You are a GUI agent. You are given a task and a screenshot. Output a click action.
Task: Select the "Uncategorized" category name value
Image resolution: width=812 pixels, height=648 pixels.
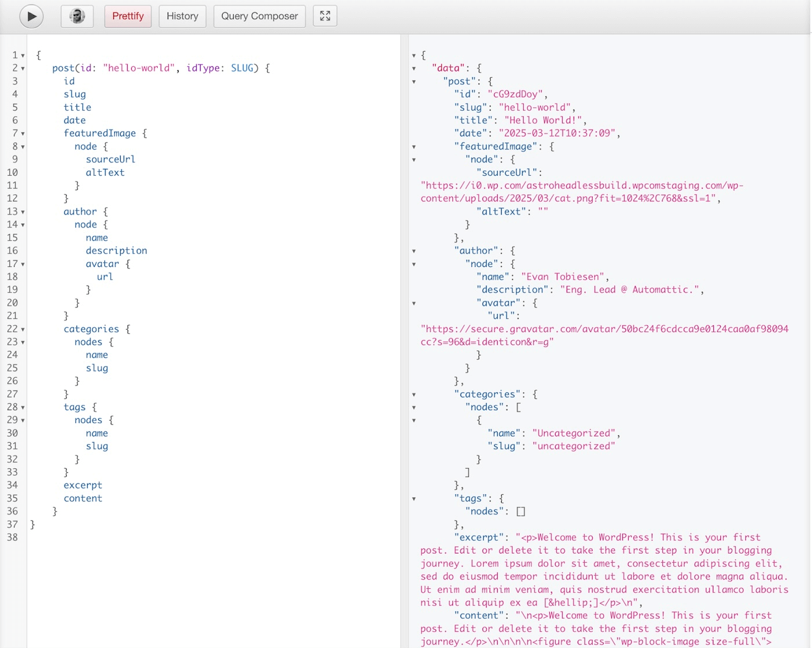[574, 433]
